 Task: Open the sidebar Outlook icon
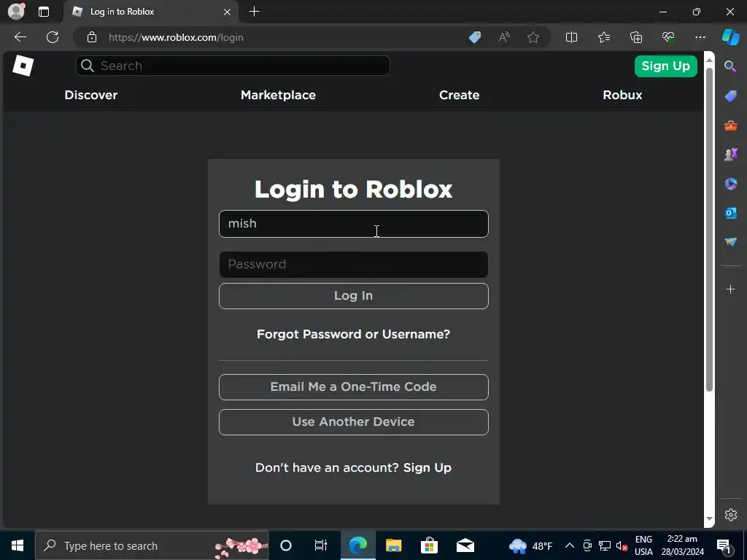pos(731,213)
